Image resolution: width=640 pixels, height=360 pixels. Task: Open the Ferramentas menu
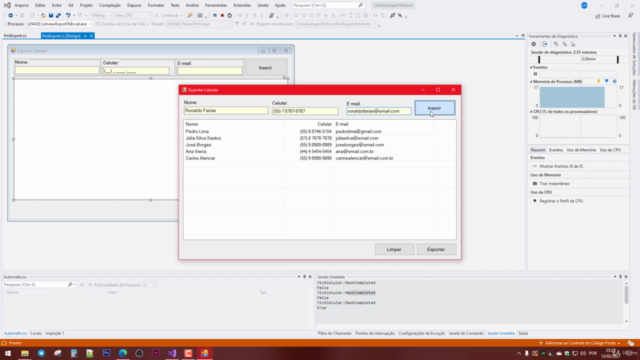point(216,5)
